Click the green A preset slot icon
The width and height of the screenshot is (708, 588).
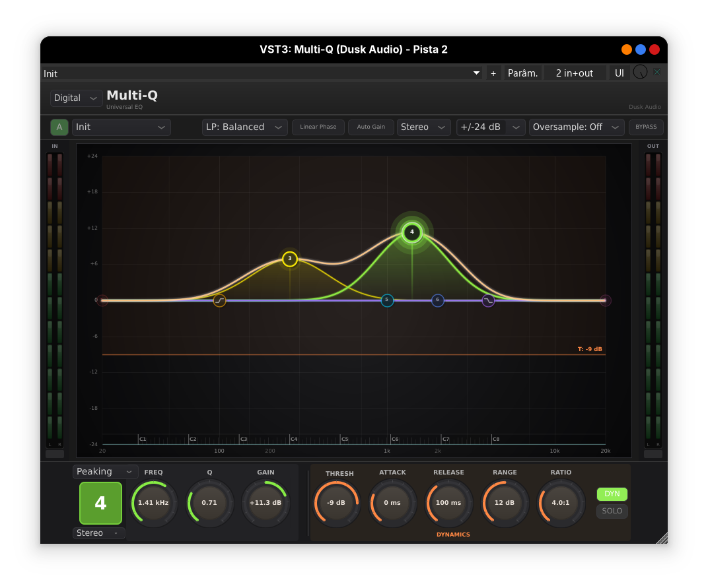(59, 127)
